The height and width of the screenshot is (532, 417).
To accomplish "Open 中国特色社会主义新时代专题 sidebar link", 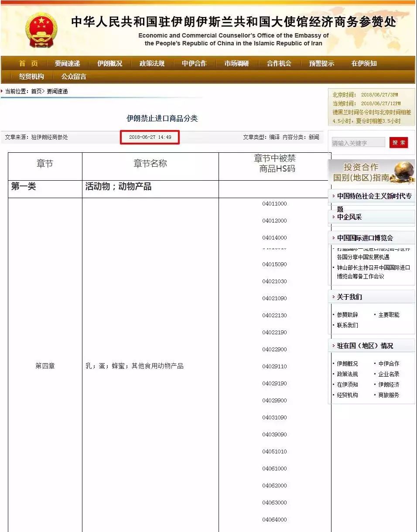I will coord(373,196).
